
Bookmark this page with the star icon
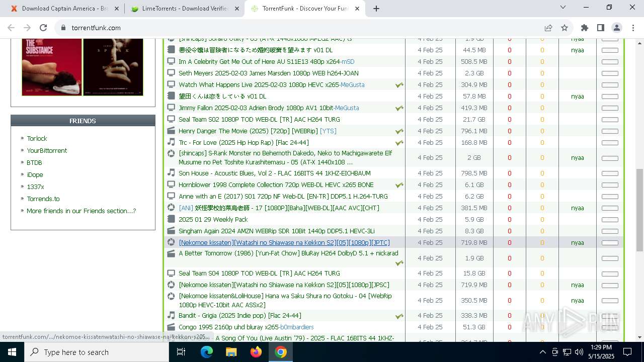click(565, 28)
